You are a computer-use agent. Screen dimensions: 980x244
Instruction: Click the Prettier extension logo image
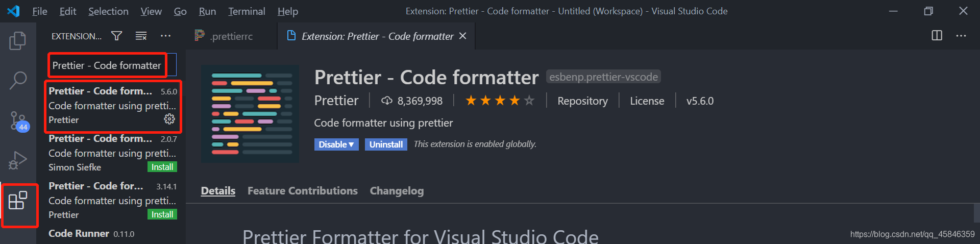click(250, 114)
